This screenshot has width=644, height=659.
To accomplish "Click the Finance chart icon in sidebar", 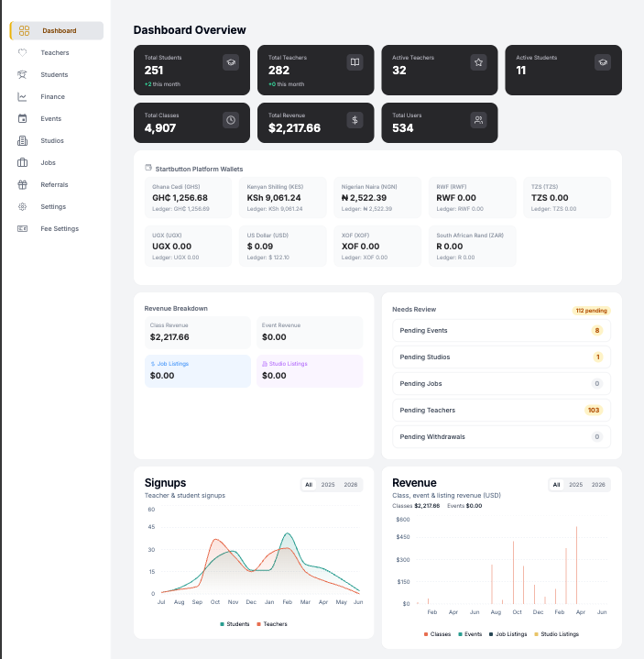I will (22, 96).
